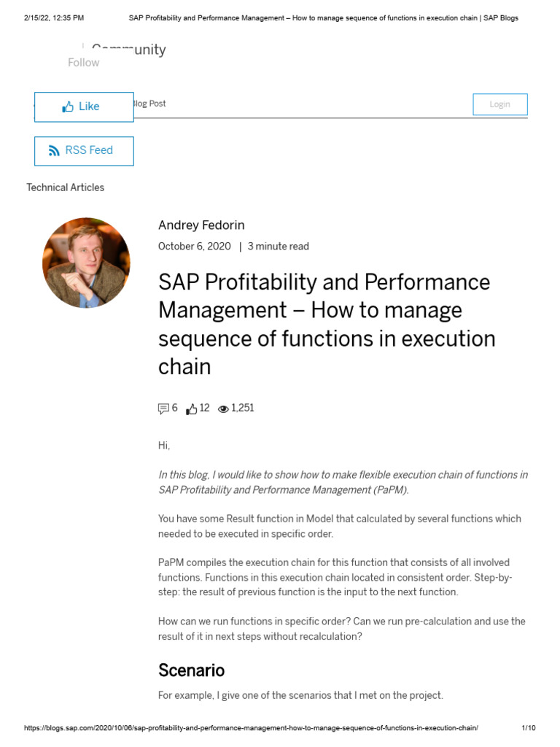This screenshot has height=747, width=560.
Task: Click the Scenario section heading
Action: tap(192, 670)
